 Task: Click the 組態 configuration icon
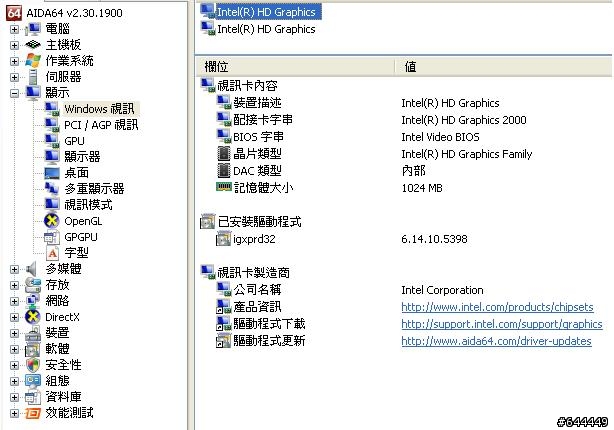pos(33,381)
